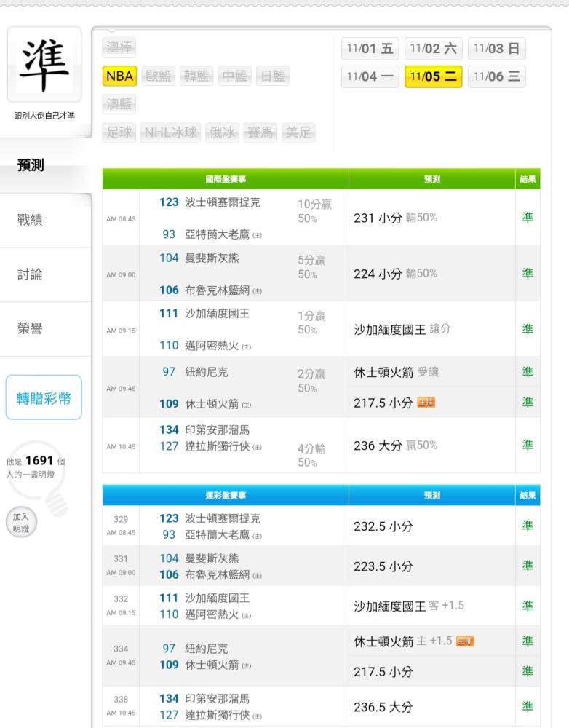Select the 足球 sport category
This screenshot has width=569, height=728.
coord(119,132)
